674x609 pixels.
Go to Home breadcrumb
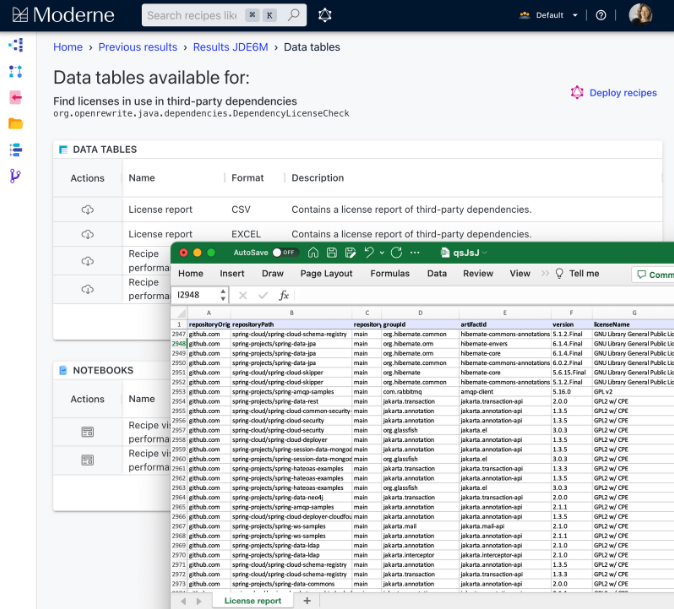tap(68, 47)
